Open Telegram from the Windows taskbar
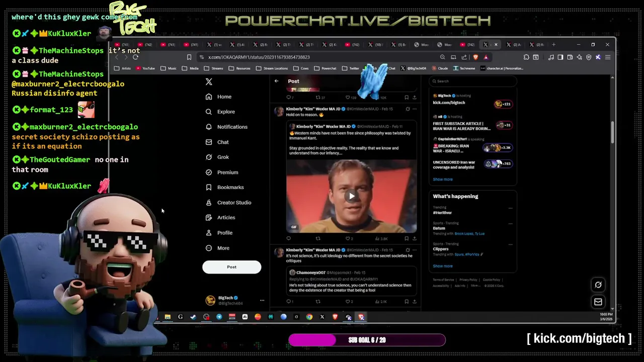 [x=219, y=317]
